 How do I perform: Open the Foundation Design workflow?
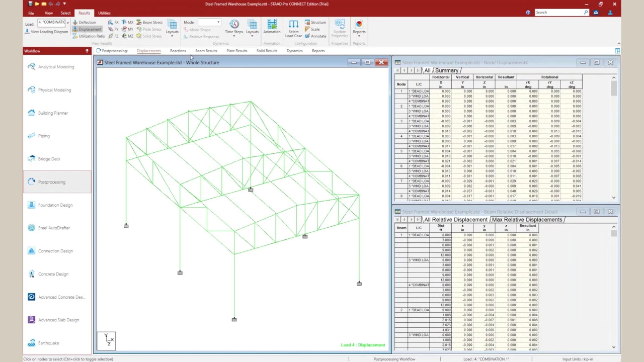tap(55, 205)
